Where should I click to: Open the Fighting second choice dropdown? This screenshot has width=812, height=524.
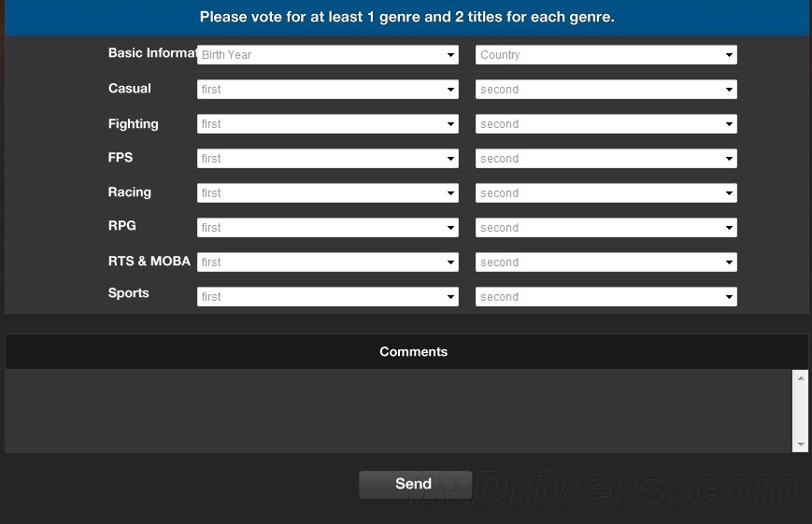point(605,124)
